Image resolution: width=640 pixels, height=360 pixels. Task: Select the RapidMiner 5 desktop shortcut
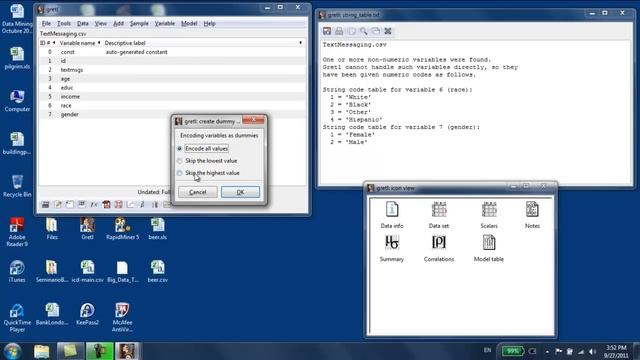(122, 229)
